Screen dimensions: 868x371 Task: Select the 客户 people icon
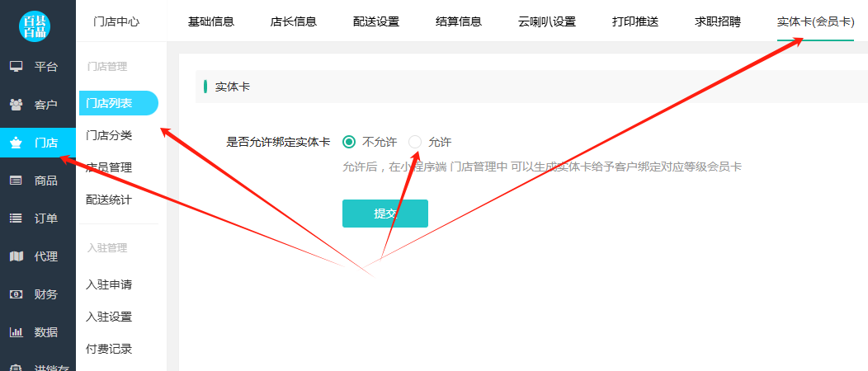(x=16, y=105)
